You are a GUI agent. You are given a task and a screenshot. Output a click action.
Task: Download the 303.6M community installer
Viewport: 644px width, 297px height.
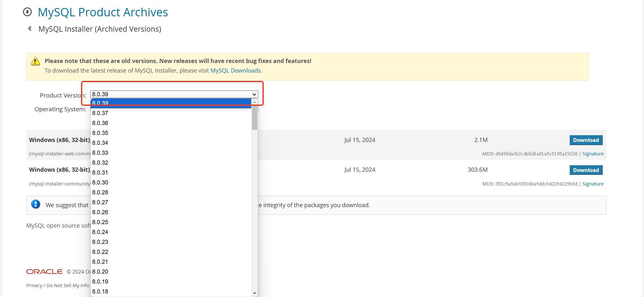[x=586, y=170]
